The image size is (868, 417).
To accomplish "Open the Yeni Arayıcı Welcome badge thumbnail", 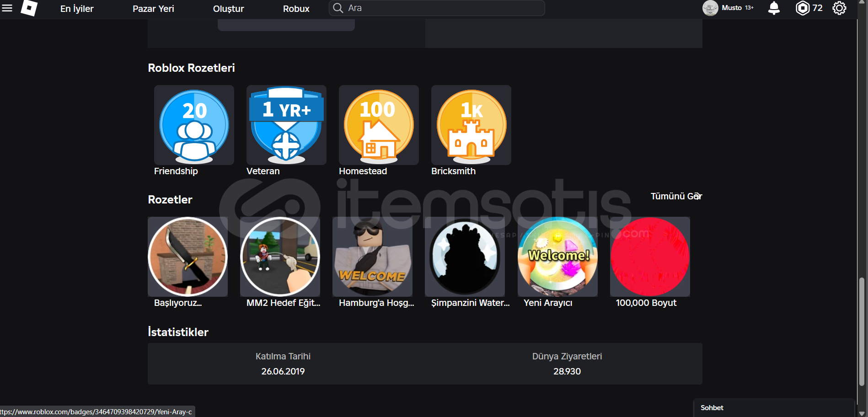I will (x=557, y=257).
